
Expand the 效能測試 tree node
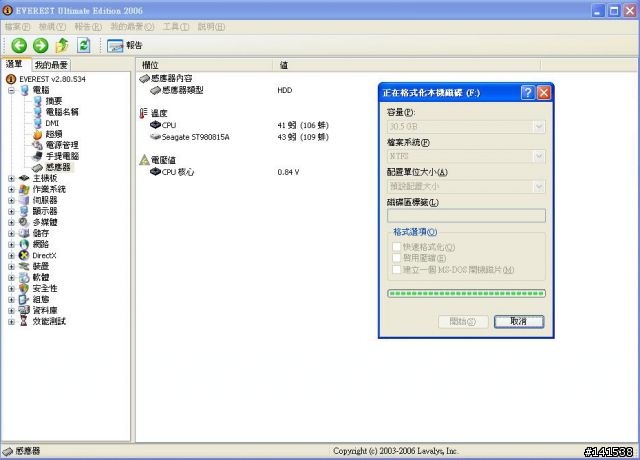[11, 322]
